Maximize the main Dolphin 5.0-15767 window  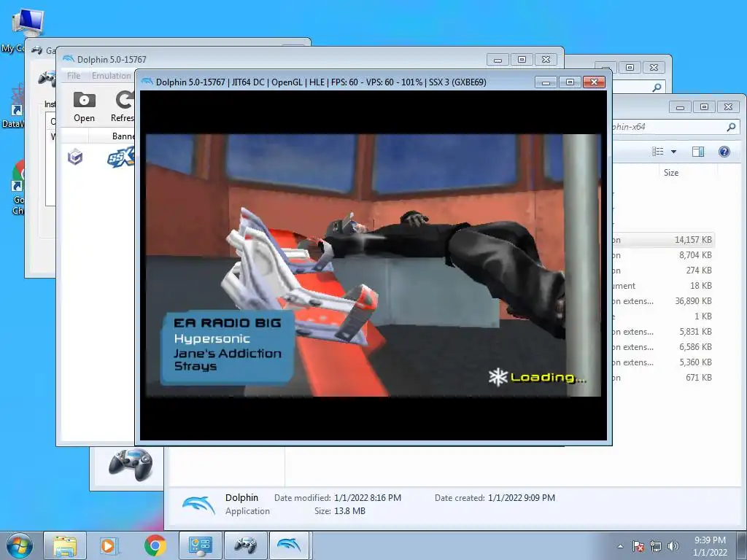tap(522, 60)
